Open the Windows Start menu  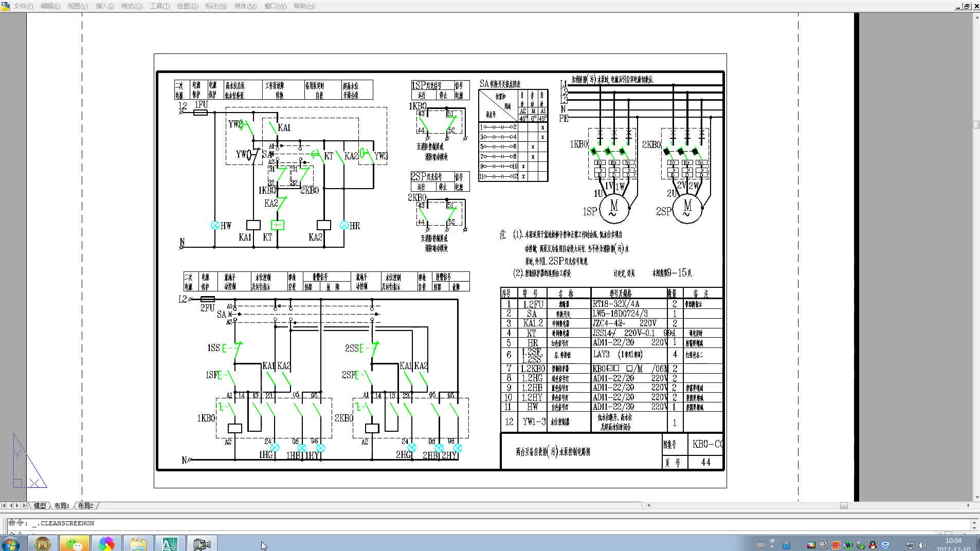11,544
